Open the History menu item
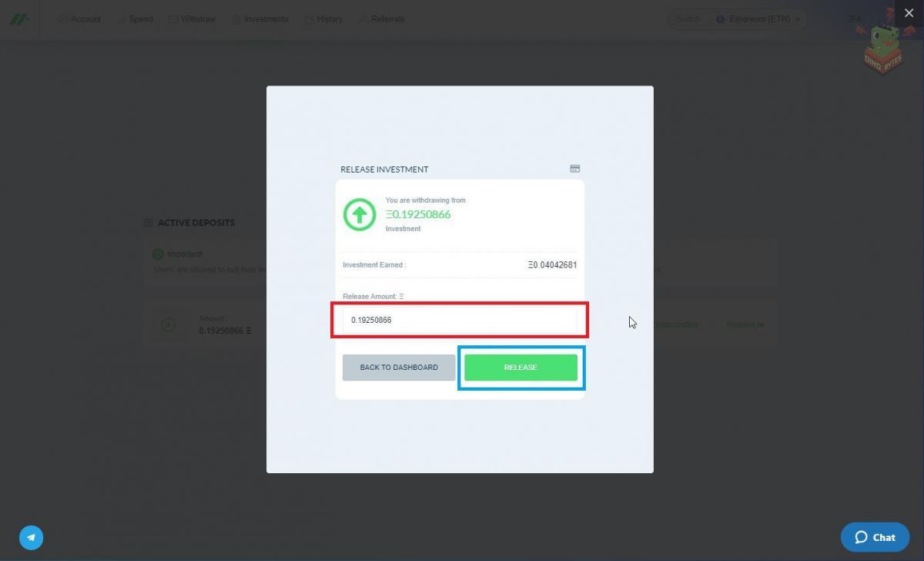 coord(323,19)
